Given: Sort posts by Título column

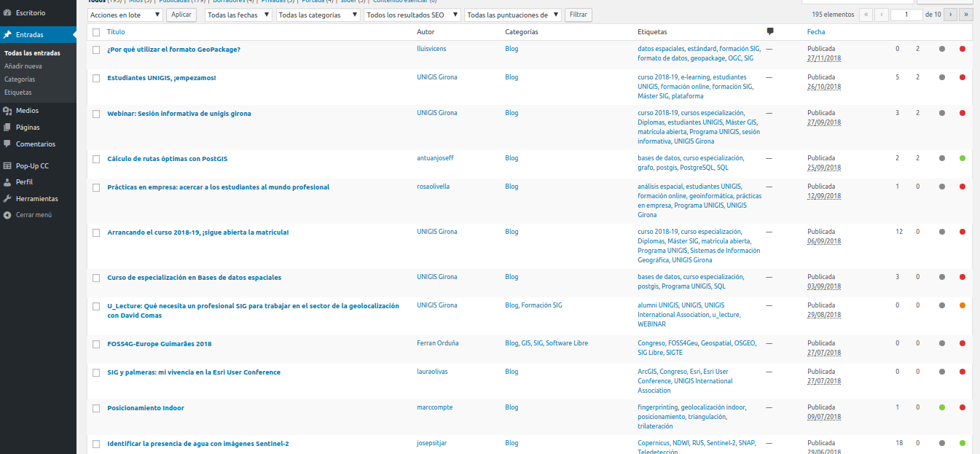Looking at the screenshot, I should tap(116, 32).
